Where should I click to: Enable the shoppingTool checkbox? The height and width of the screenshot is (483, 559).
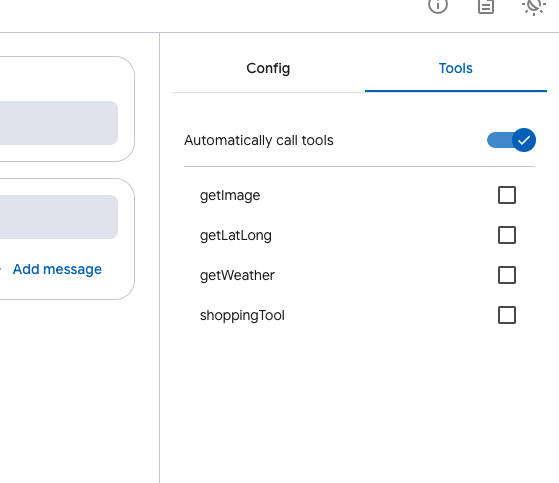[x=507, y=315]
